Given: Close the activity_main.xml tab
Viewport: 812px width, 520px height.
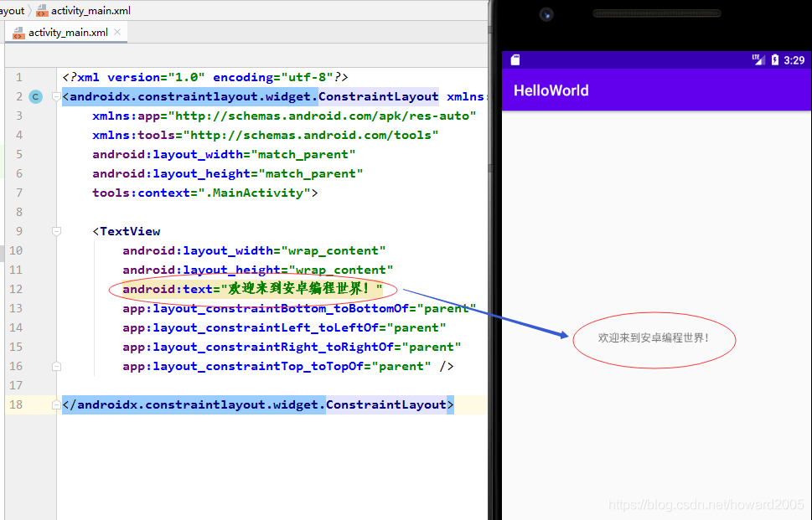Looking at the screenshot, I should (x=117, y=32).
